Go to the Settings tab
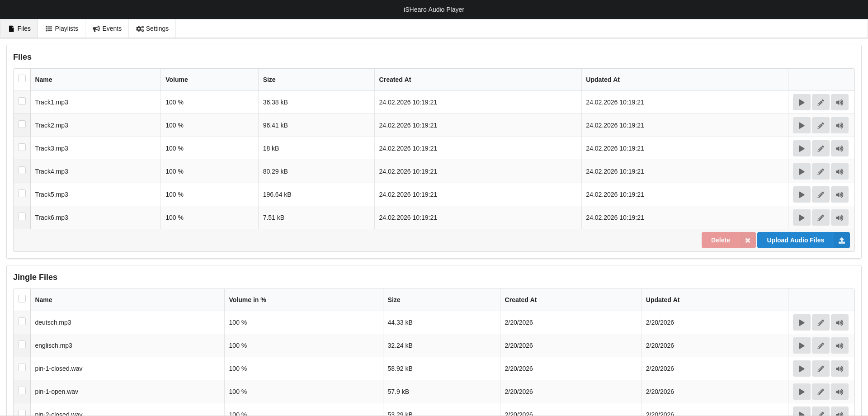Screen dimensions: 868x416 (152, 28)
